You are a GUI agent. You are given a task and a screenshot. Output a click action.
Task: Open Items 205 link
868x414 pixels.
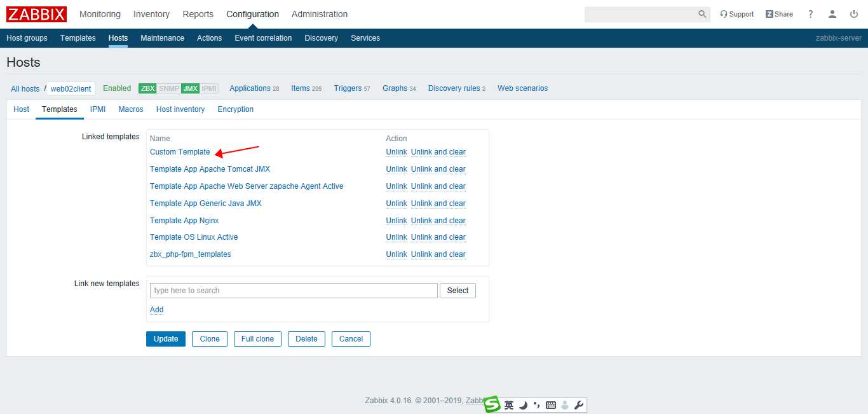(306, 88)
